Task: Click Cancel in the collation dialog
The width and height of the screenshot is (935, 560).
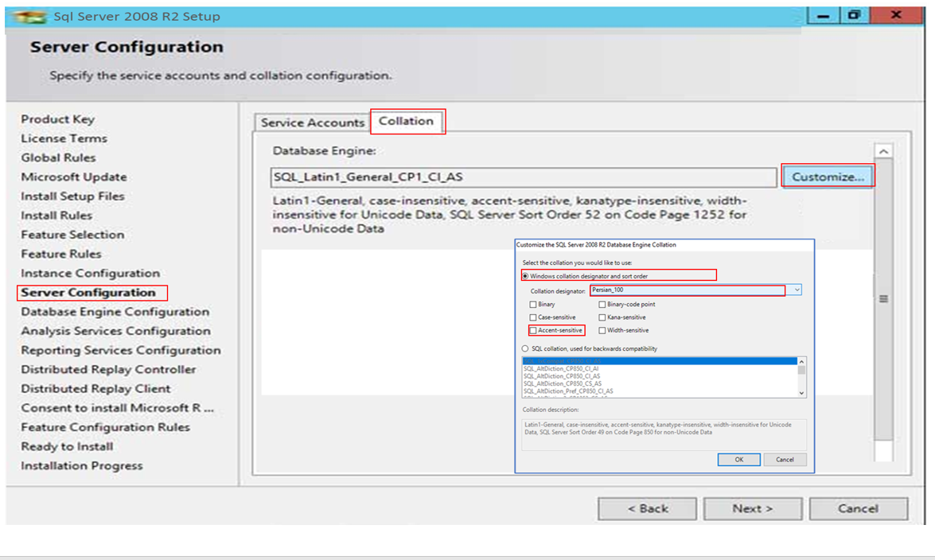Action: [x=785, y=459]
